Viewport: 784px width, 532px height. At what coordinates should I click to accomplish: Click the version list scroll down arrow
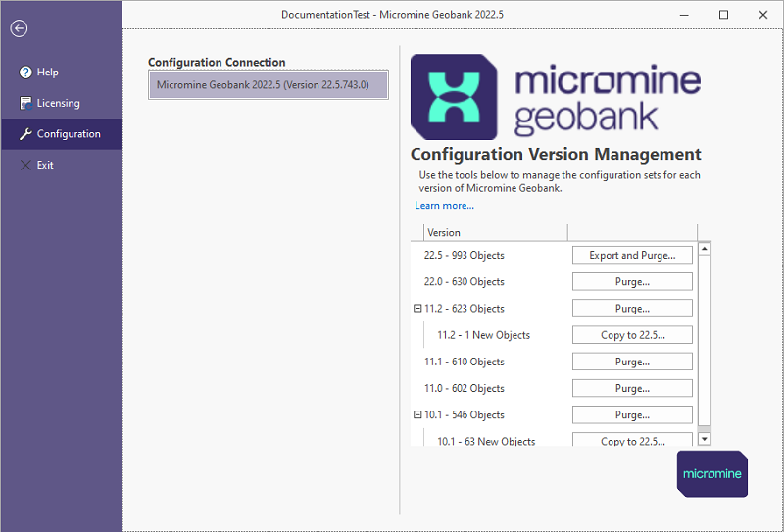pos(704,439)
